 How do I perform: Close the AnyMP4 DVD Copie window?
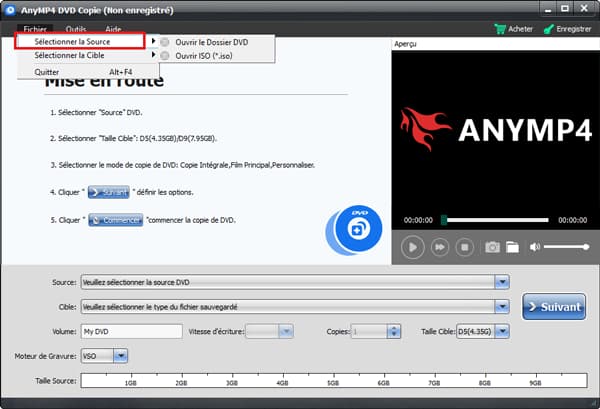pos(584,9)
